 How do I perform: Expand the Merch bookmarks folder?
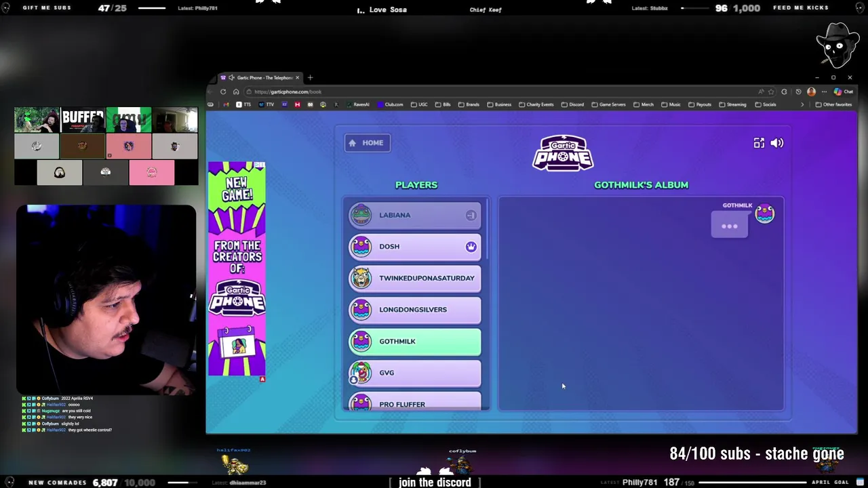(x=644, y=104)
